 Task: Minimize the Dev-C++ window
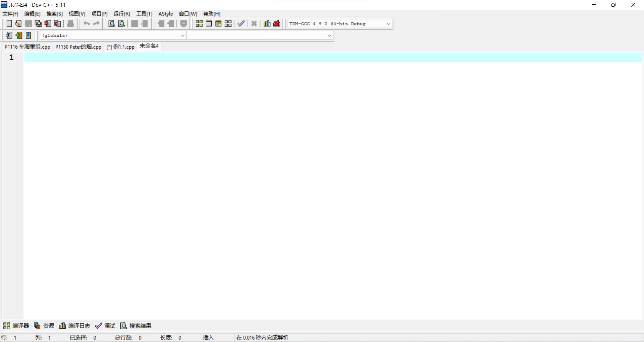[x=594, y=5]
